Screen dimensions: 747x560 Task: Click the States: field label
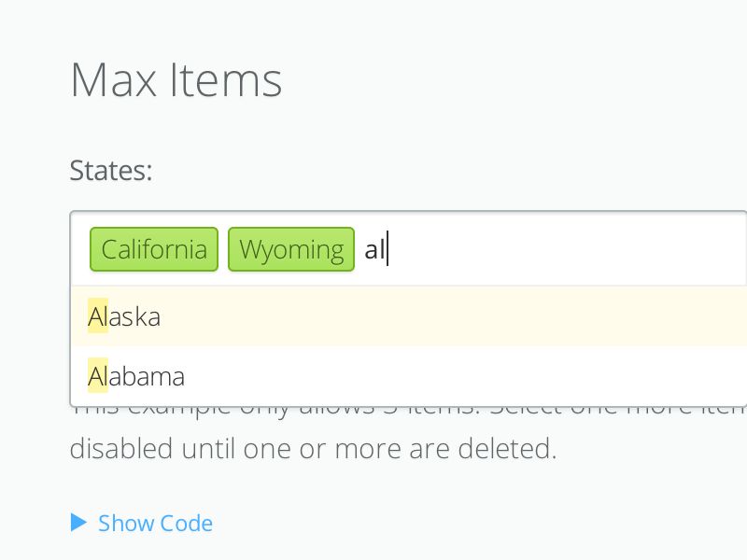[110, 170]
